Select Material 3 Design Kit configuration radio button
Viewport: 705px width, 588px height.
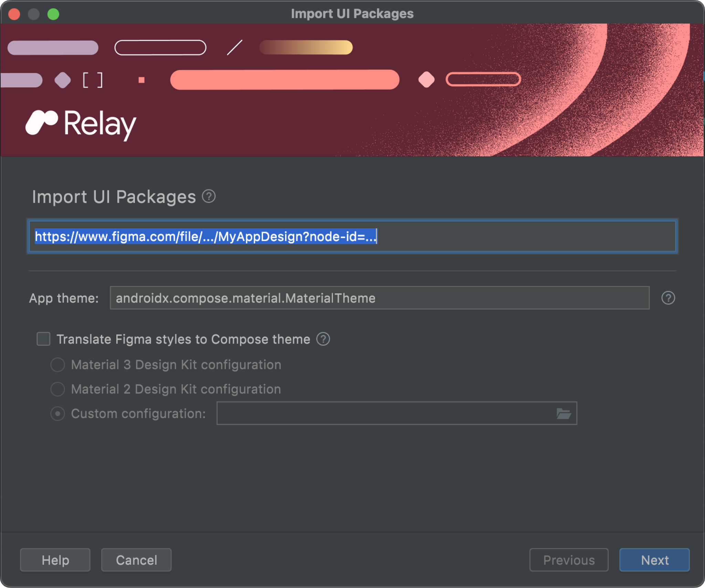pos(59,364)
